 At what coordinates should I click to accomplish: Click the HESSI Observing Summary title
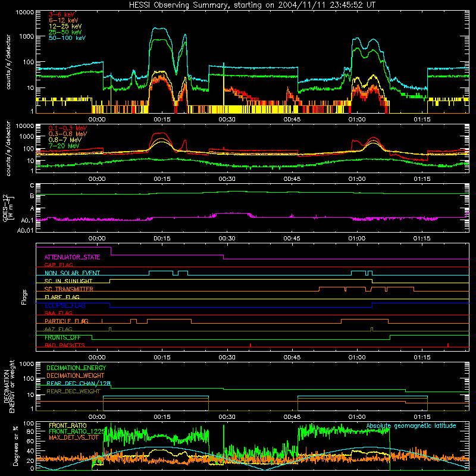pos(252,5)
